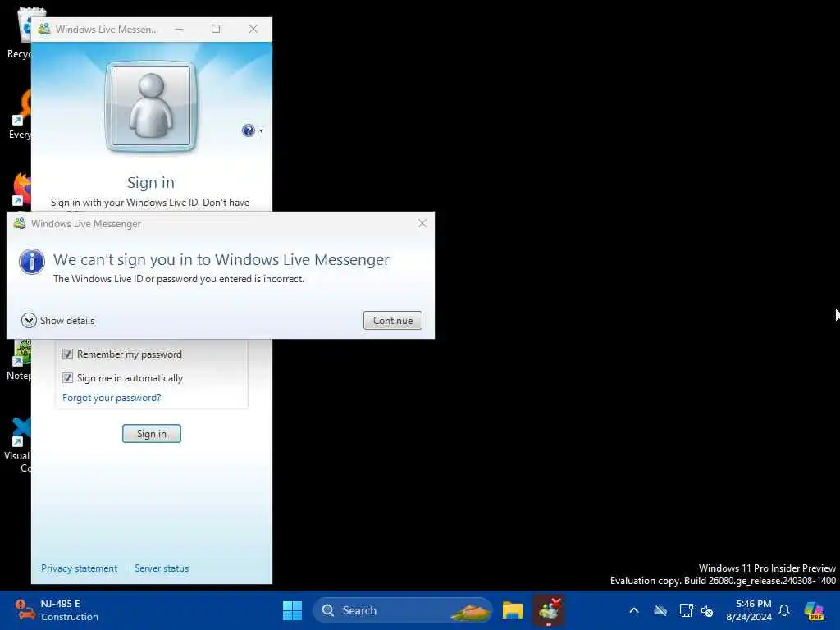Click the Continue button in error dialog
Image resolution: width=840 pixels, height=630 pixels.
coord(393,321)
